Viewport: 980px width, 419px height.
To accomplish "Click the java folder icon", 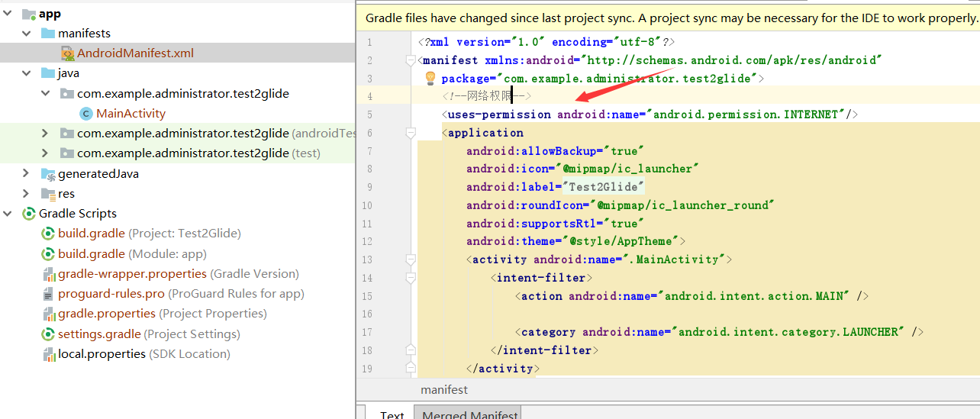I will pyautogui.click(x=48, y=73).
